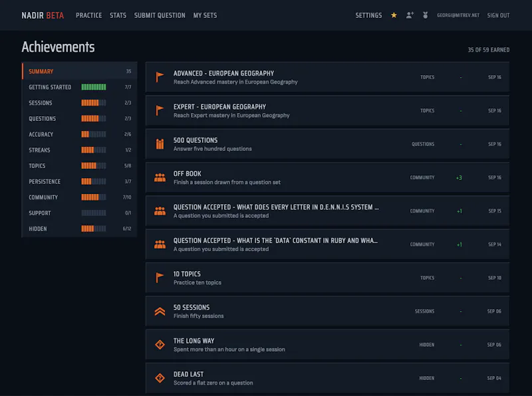The width and height of the screenshot is (532, 396).
Task: Click the Sessions tag on 50 Sessions row
Action: coord(424,311)
